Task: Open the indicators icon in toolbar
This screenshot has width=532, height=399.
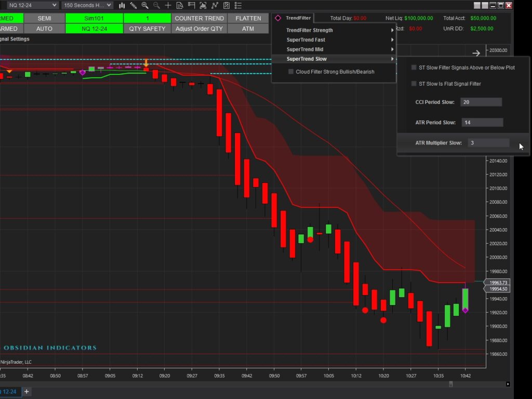Action: [203, 5]
